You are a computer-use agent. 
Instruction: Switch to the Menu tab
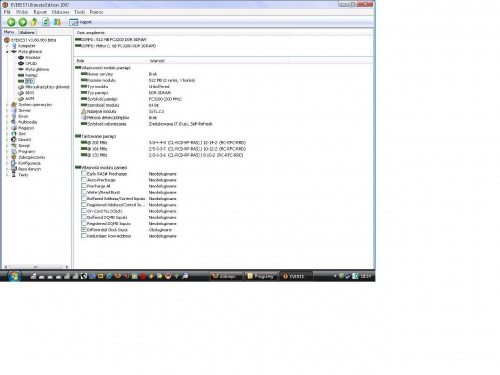tap(9, 32)
